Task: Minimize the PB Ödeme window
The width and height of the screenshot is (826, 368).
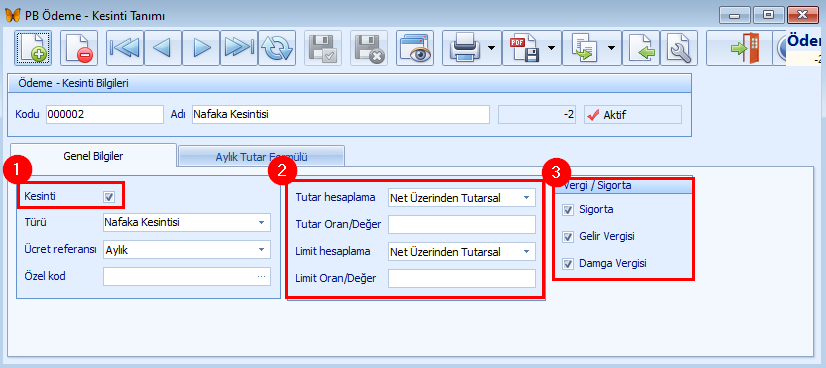Action: point(735,15)
